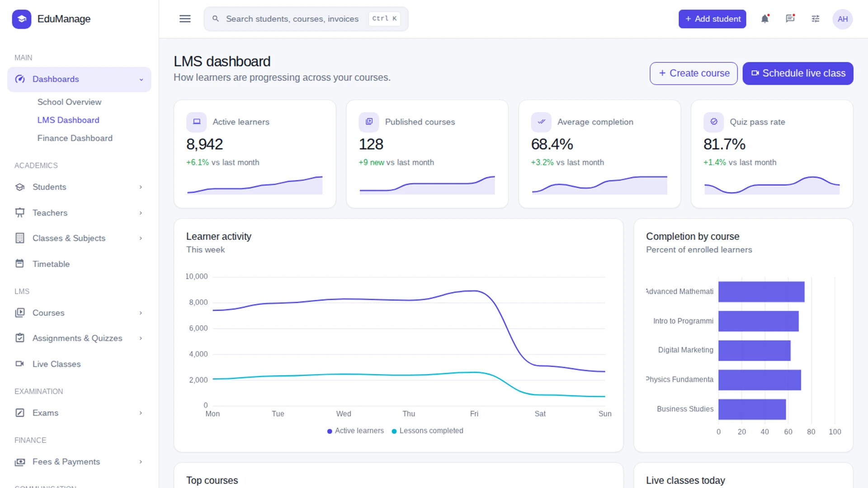Screen dimensions: 868x488
Task: Open Finance Dashboard in sidebar
Action: tap(75, 138)
